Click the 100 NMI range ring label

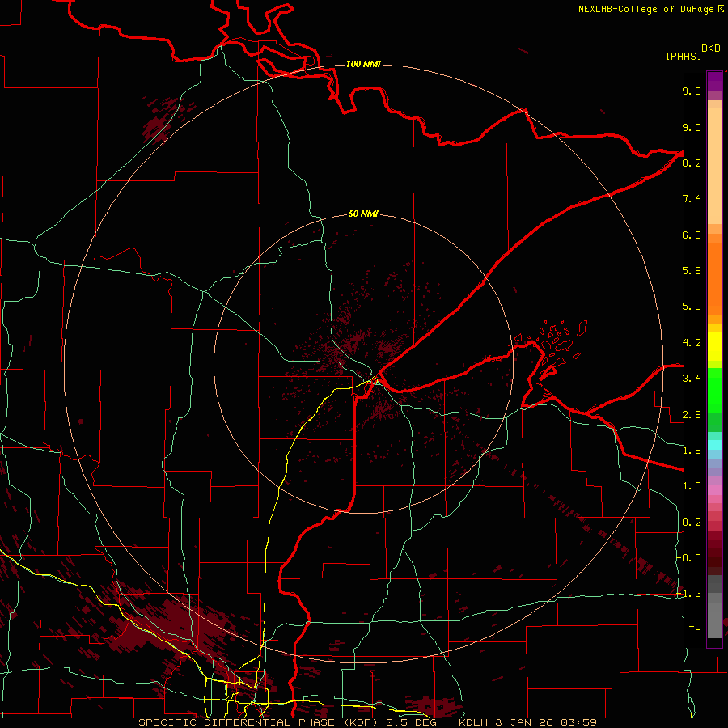tap(363, 64)
